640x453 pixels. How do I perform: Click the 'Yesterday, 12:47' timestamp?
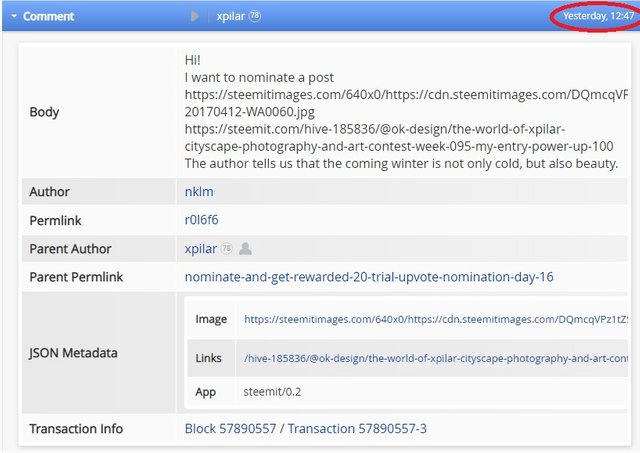[598, 16]
